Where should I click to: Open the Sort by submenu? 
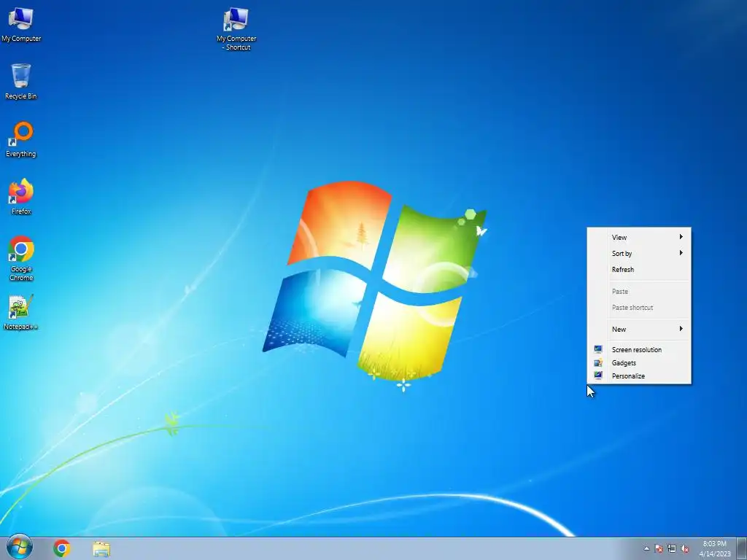pyautogui.click(x=639, y=253)
